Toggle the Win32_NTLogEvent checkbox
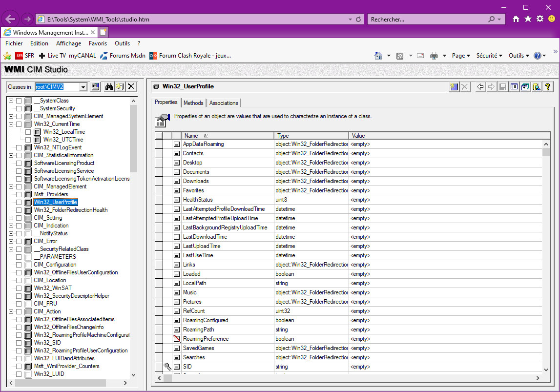The width and height of the screenshot is (560, 392). coord(19,147)
